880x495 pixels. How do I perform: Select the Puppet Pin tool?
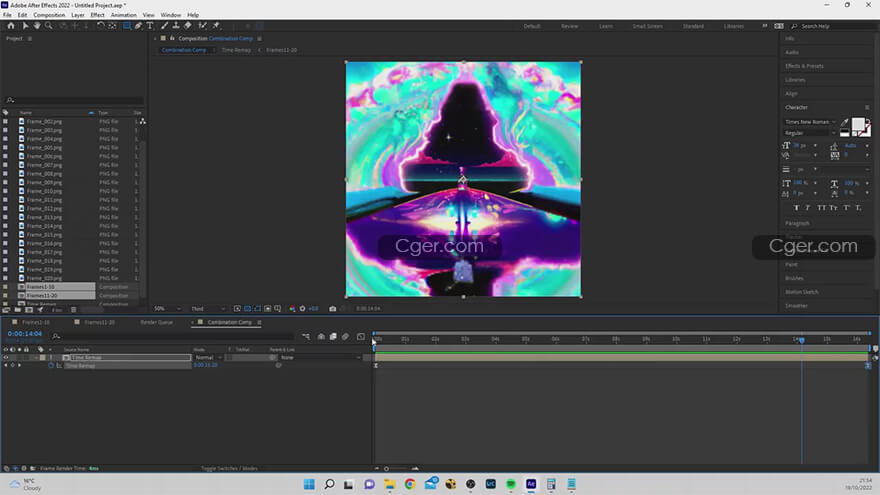[216, 26]
